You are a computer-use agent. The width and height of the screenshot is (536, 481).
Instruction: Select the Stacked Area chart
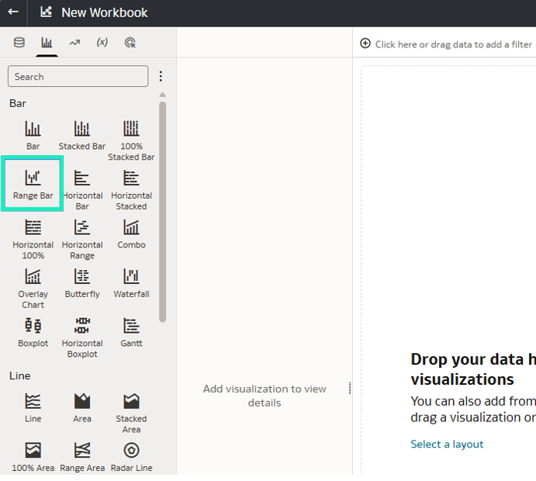[131, 413]
